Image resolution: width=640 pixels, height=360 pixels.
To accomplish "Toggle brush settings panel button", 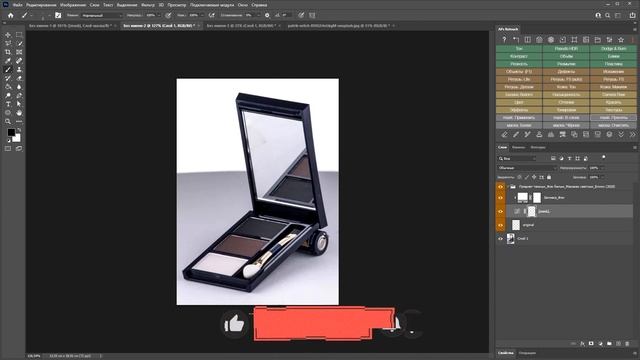I will pyautogui.click(x=58, y=16).
